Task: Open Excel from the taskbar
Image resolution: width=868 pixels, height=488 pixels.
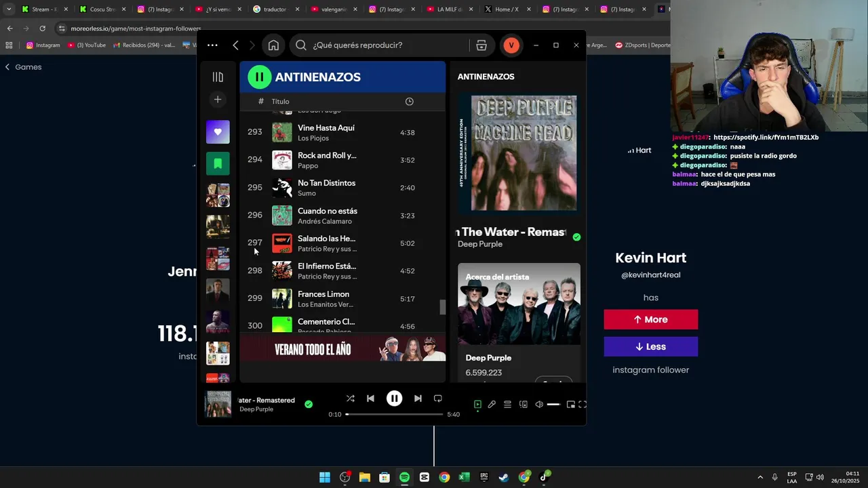Action: pyautogui.click(x=464, y=477)
